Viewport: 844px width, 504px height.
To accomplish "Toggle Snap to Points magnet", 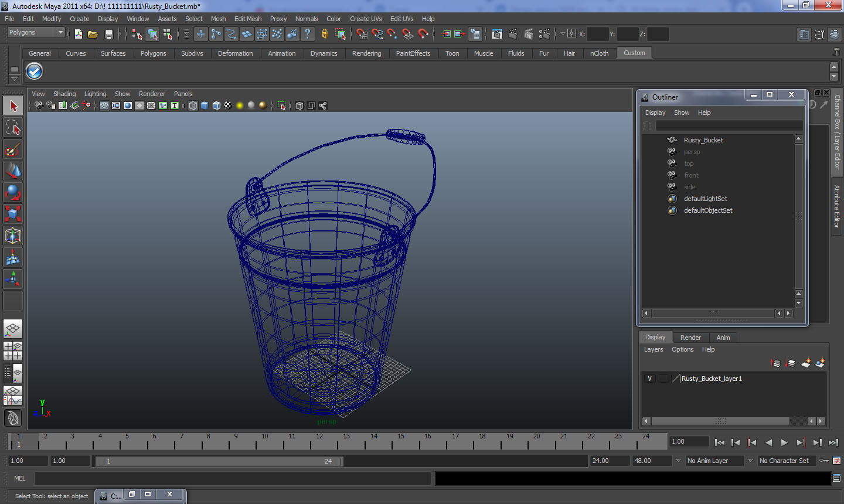I will click(x=393, y=34).
